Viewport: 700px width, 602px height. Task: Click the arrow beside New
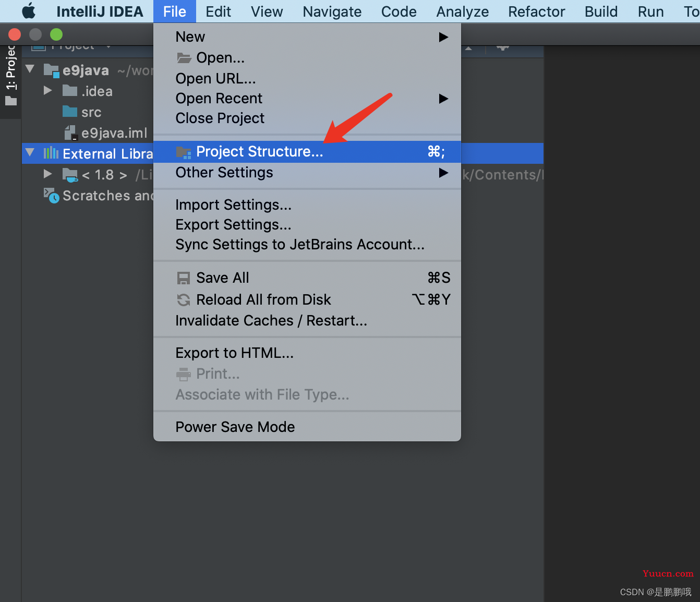443,37
